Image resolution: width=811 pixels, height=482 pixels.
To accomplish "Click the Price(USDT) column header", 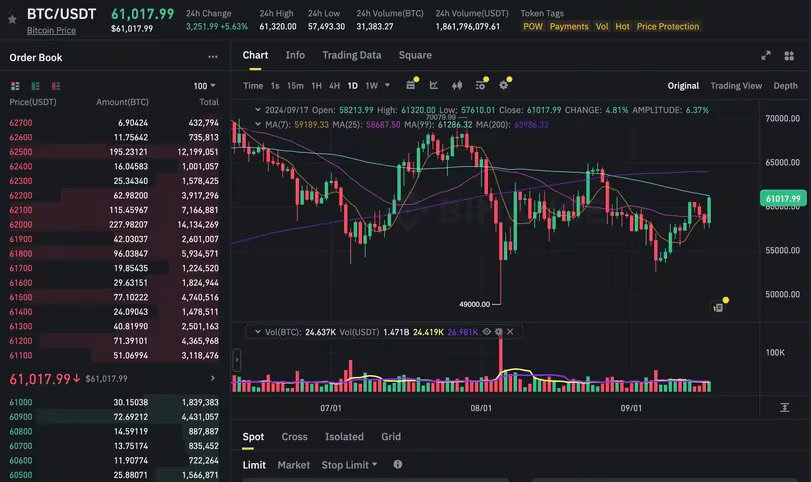I will 33,102.
